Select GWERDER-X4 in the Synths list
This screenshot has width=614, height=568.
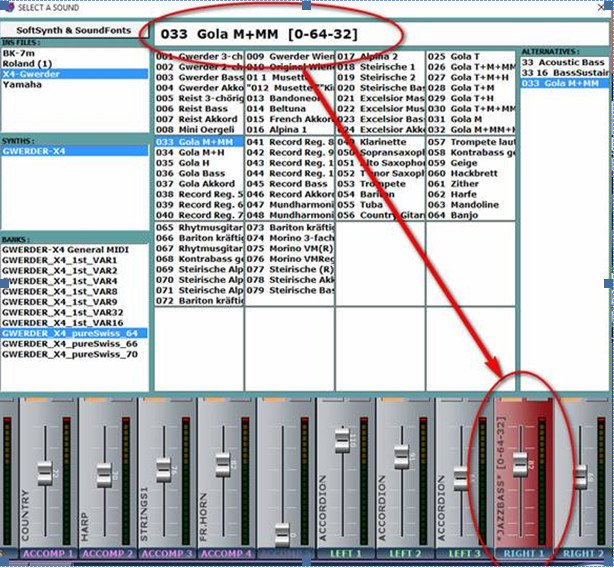(36, 152)
